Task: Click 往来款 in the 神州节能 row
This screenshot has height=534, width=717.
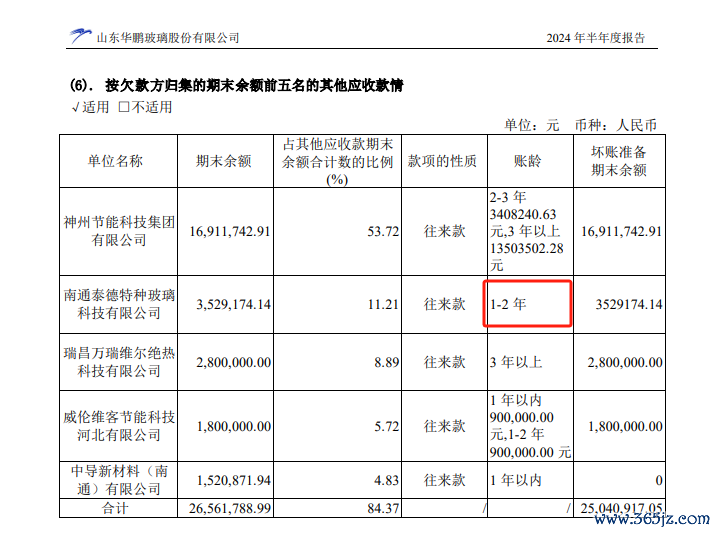Action: tap(444, 231)
